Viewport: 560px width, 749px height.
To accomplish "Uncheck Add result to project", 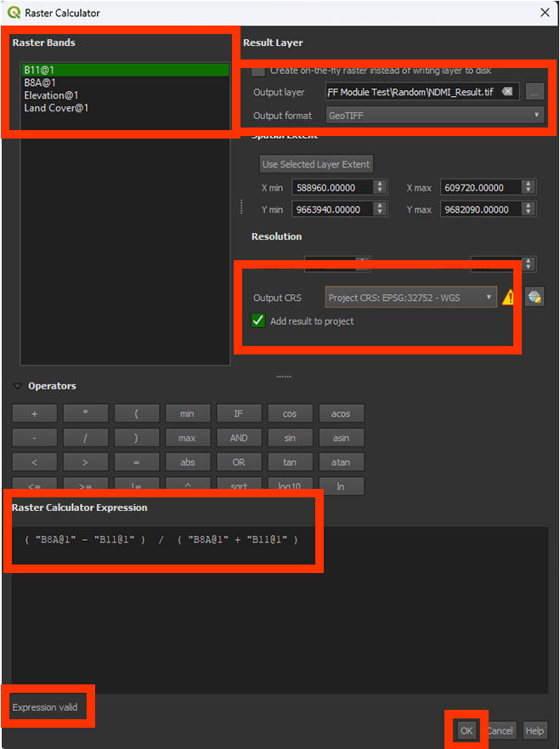I will pyautogui.click(x=258, y=321).
